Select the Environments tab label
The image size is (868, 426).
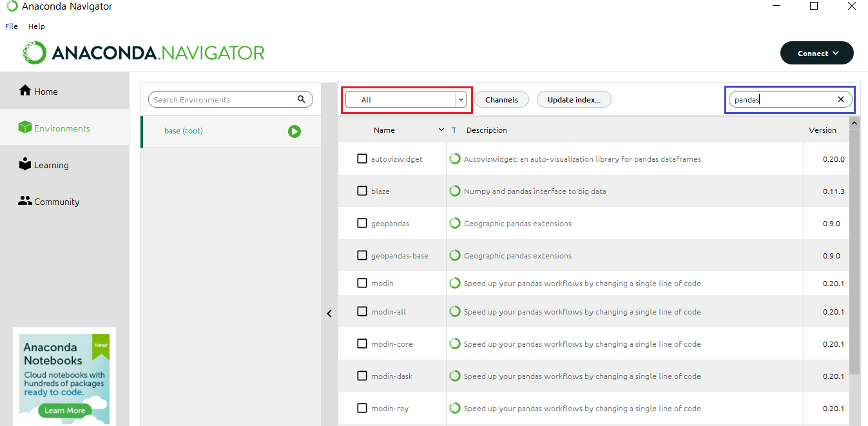[x=63, y=128]
